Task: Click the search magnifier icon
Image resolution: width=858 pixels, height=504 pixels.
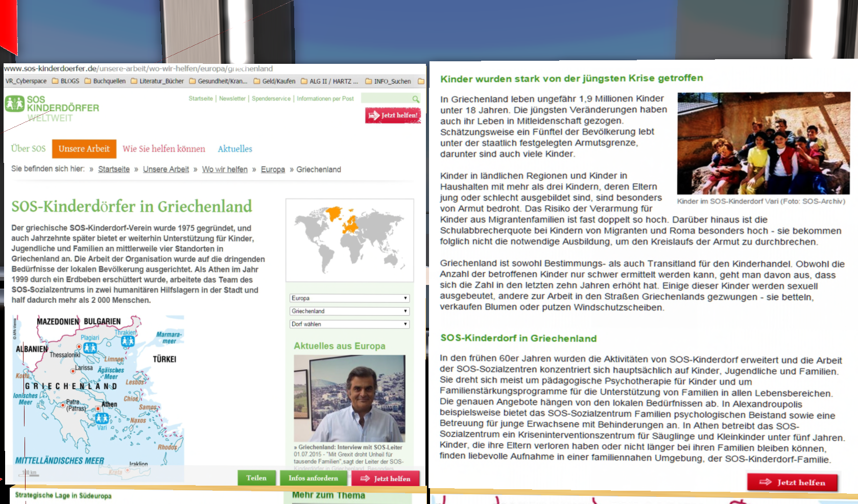Action: click(x=416, y=99)
